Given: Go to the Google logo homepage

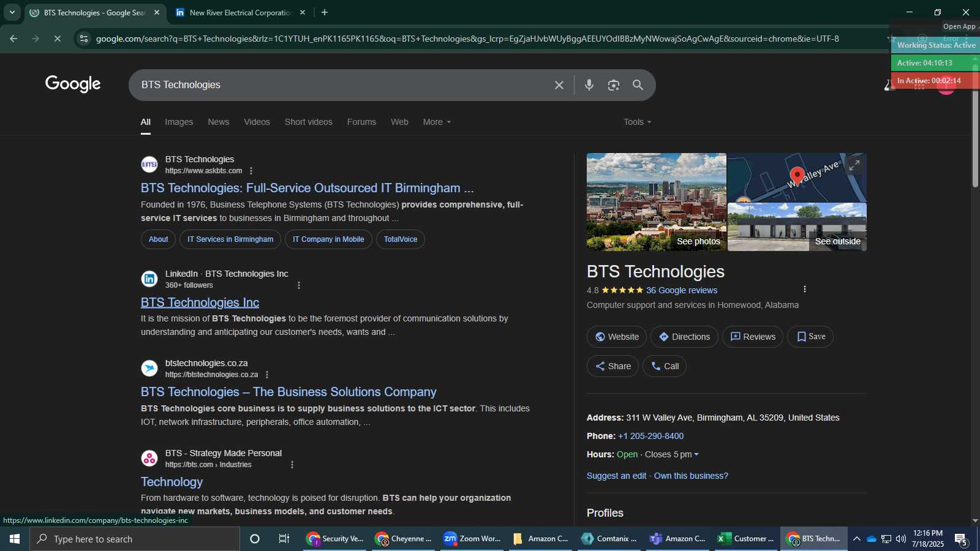Looking at the screenshot, I should coord(73,84).
